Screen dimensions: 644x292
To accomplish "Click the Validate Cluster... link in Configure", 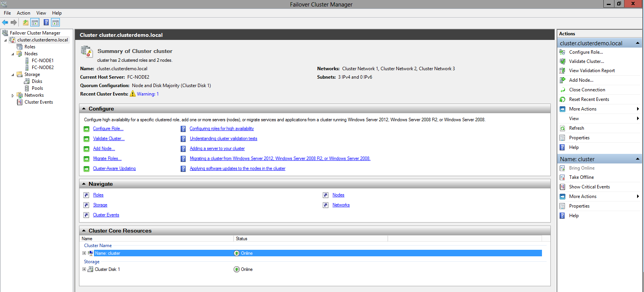I will (109, 139).
